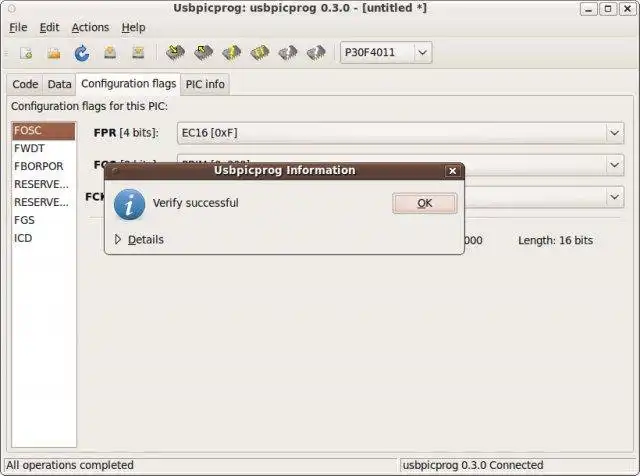Switch to the PIC info tab
The image size is (640, 476).
(205, 84)
